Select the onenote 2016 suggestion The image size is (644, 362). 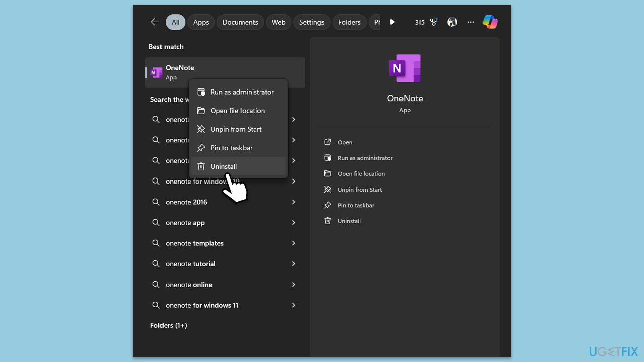225,202
